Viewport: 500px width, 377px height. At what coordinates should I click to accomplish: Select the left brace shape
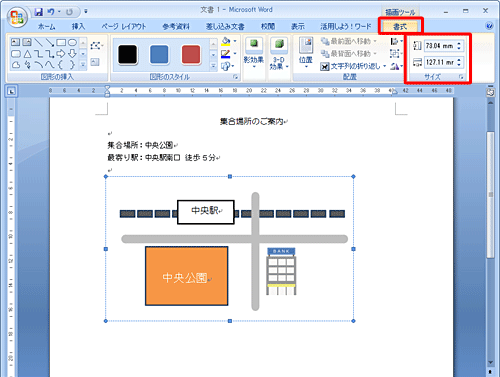click(x=61, y=65)
